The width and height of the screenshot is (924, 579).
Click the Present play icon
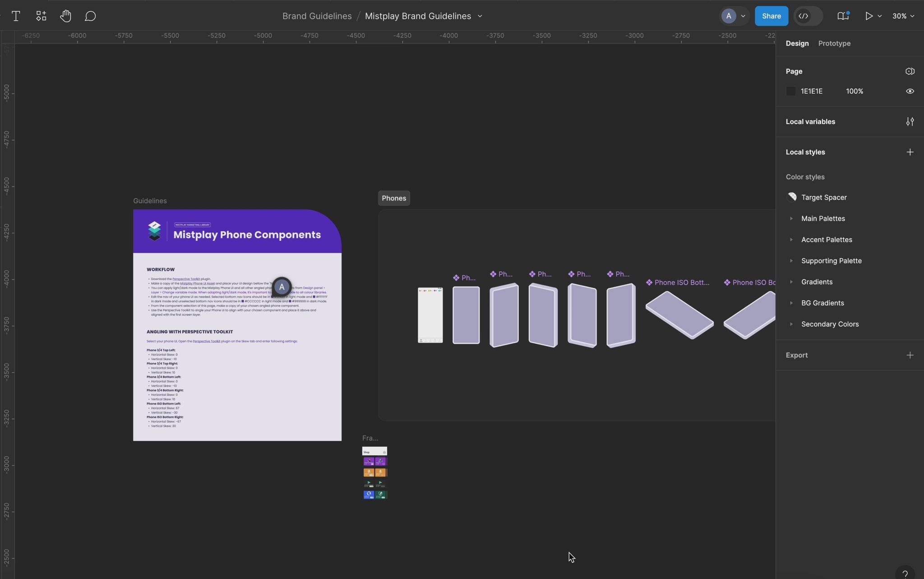869,16
